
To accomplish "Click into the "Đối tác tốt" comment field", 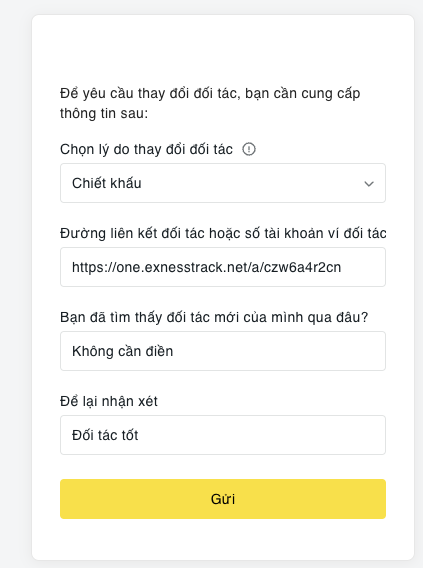I will (223, 435).
